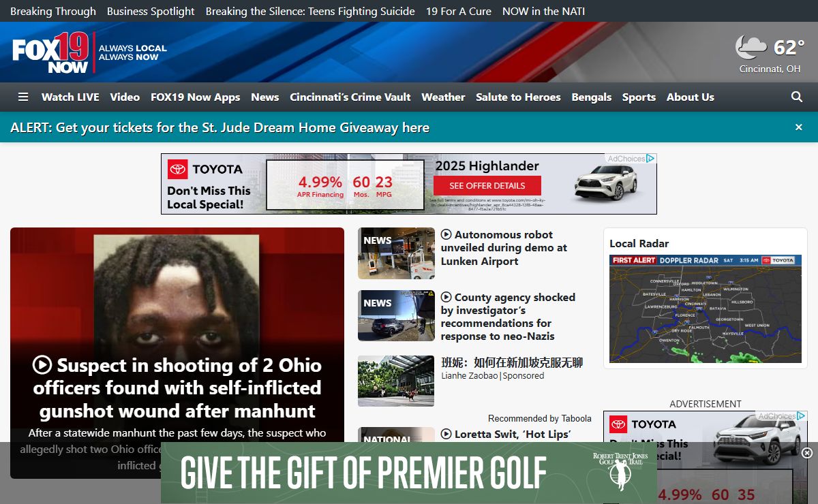Open the Bengals menu item
Image resolution: width=818 pixels, height=504 pixels.
[x=592, y=97]
